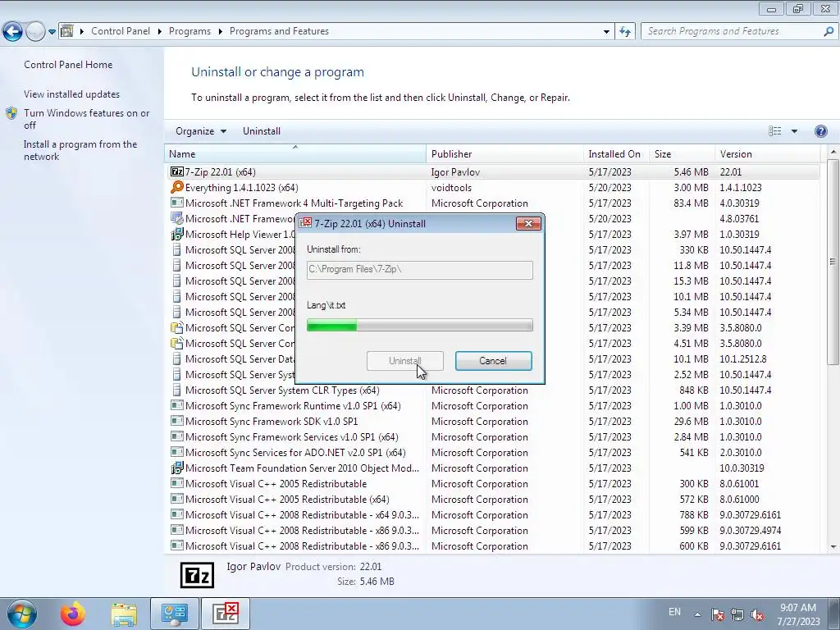Close the 7-Zip Uninstall dialog
The width and height of the screenshot is (840, 630).
coord(528,223)
